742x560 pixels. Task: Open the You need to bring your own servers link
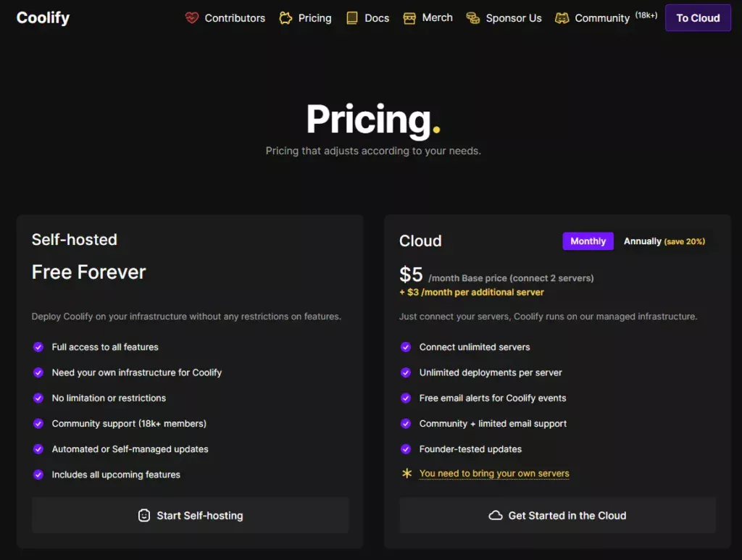494,474
